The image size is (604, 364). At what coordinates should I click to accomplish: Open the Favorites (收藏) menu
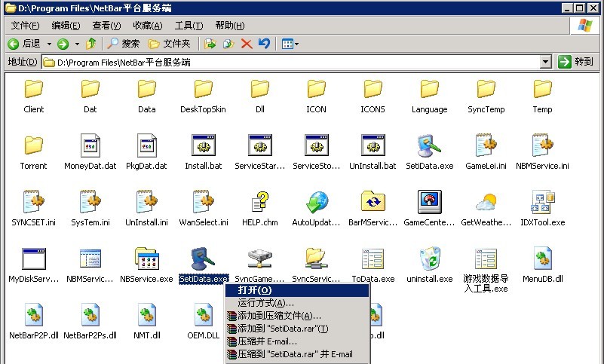(x=148, y=26)
